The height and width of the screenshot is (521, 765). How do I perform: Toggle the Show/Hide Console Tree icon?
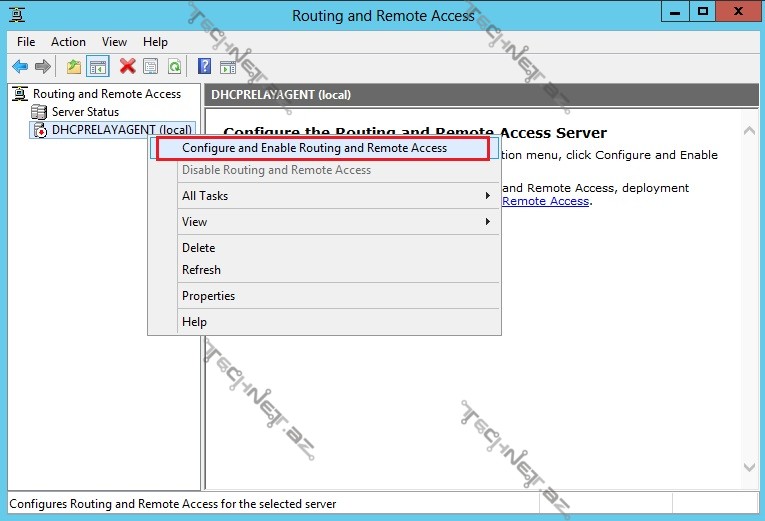pyautogui.click(x=98, y=67)
